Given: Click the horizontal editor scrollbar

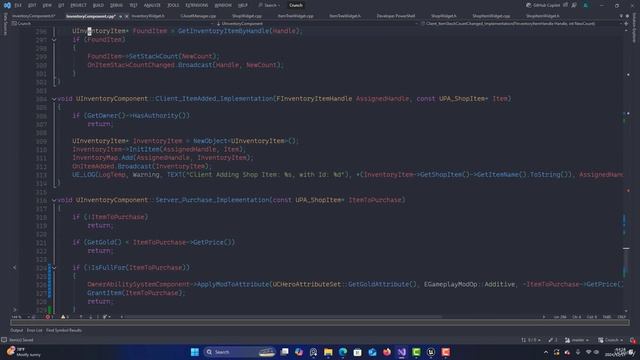Looking at the screenshot, I should click(x=283, y=317).
